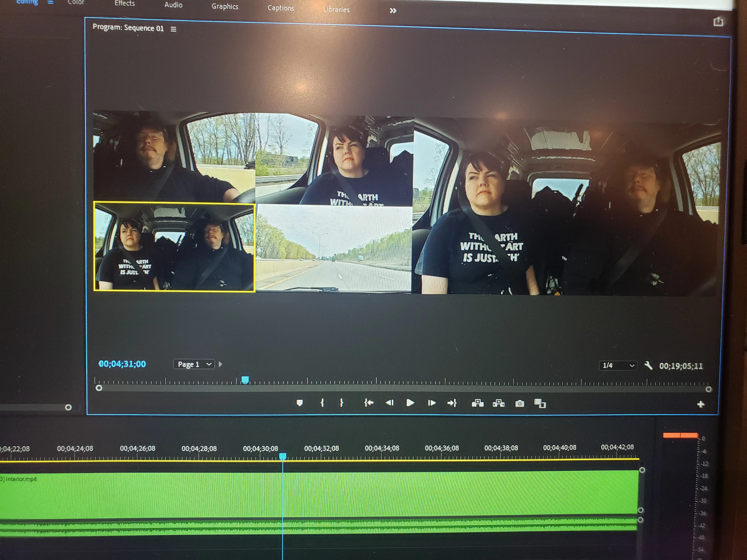The image size is (747, 560).
Task: Click the Mark Out bracket icon
Action: 341,403
